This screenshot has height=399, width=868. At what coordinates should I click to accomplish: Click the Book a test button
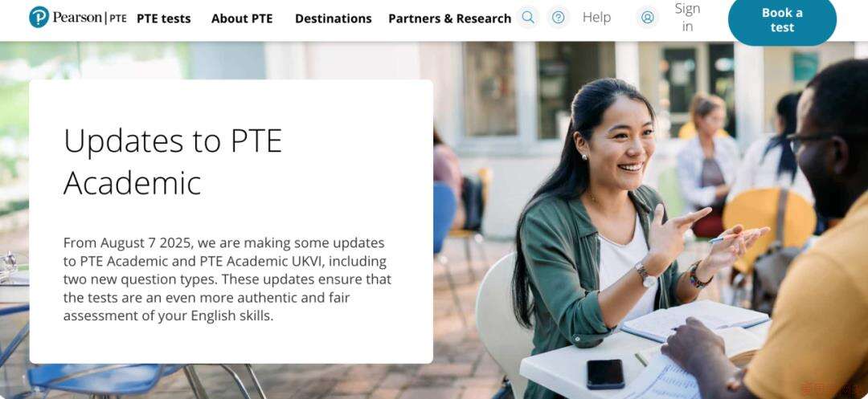(x=782, y=20)
